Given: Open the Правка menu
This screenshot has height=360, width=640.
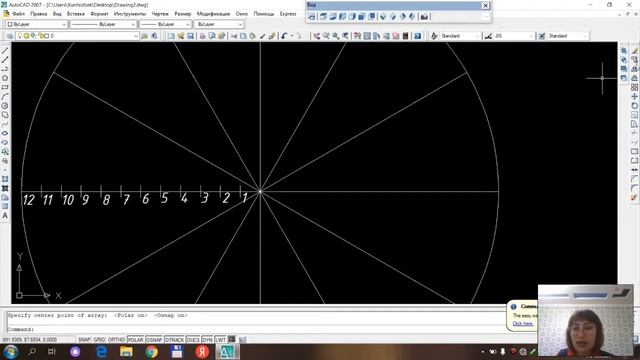Looking at the screenshot, I should tap(38, 14).
